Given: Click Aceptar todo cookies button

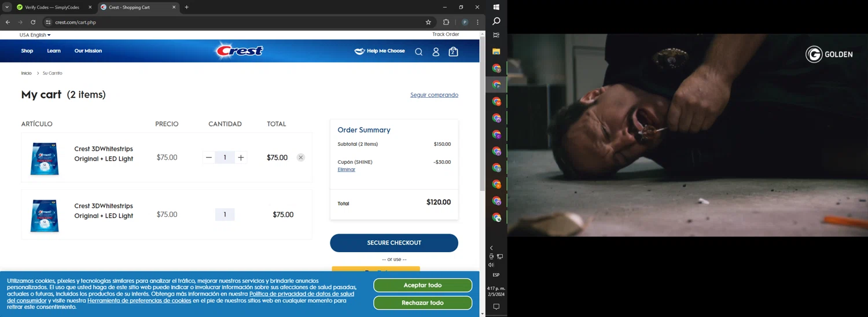Looking at the screenshot, I should coord(422,285).
